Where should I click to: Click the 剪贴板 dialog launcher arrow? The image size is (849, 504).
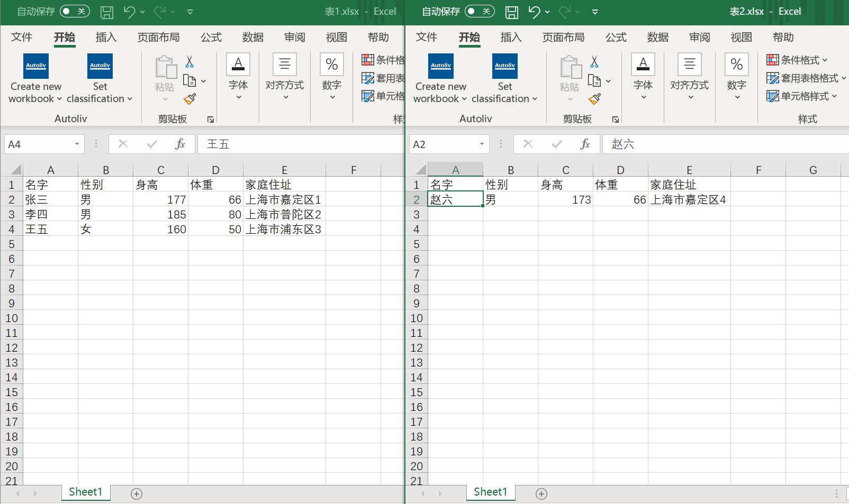point(210,119)
